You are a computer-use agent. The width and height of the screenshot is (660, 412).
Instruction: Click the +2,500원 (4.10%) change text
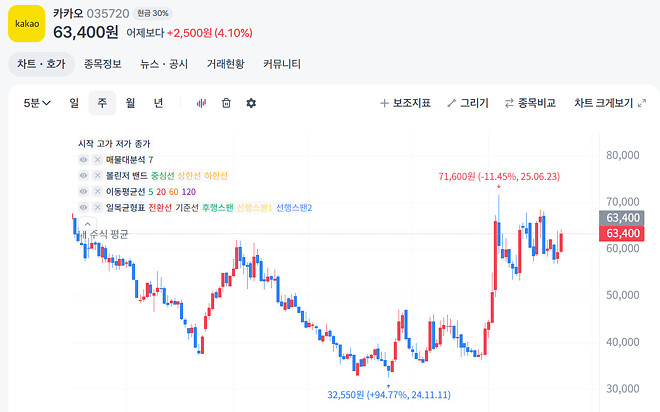coord(210,33)
